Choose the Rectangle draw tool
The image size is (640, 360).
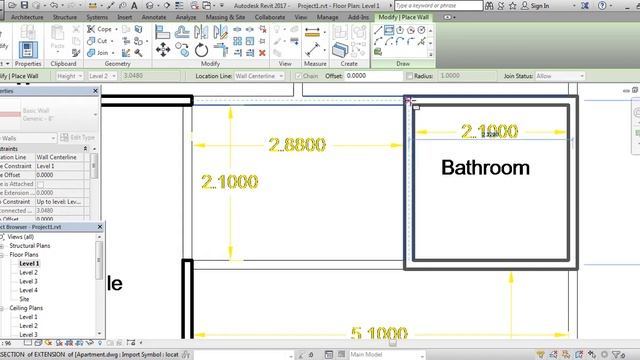[x=389, y=30]
